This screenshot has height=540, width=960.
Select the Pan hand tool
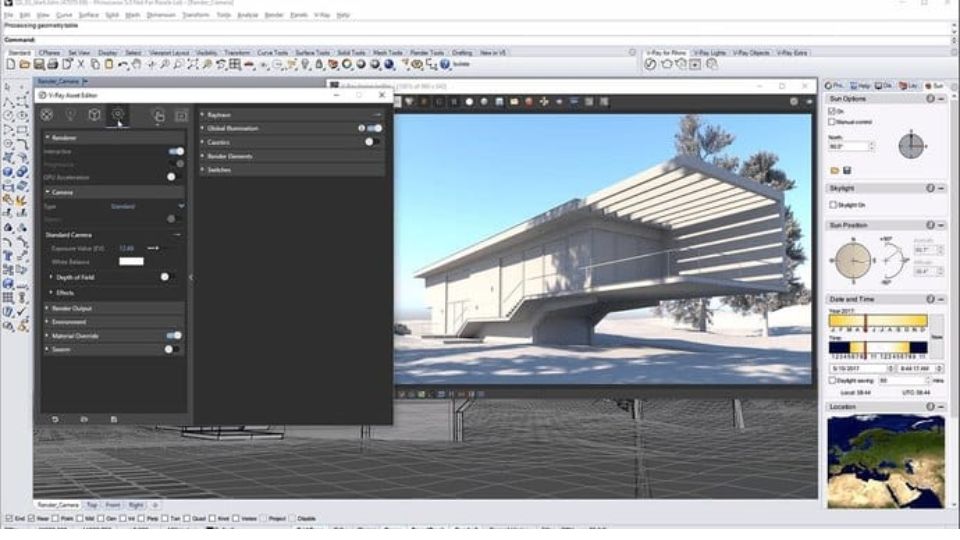[x=137, y=64]
